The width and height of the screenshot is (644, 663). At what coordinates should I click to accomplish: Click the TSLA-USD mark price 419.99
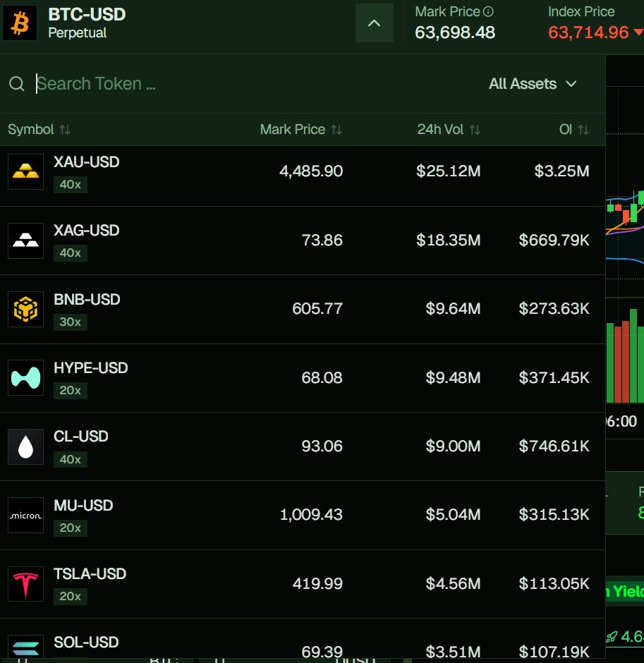point(317,583)
